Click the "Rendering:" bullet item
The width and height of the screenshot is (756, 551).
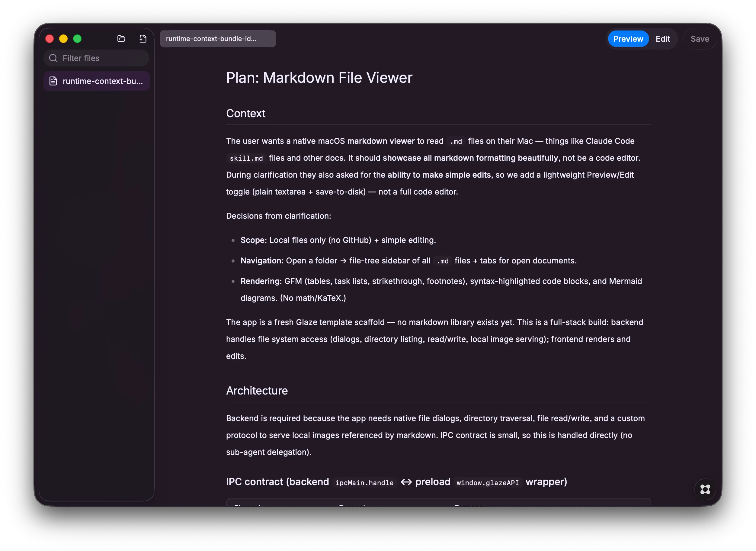click(x=441, y=289)
